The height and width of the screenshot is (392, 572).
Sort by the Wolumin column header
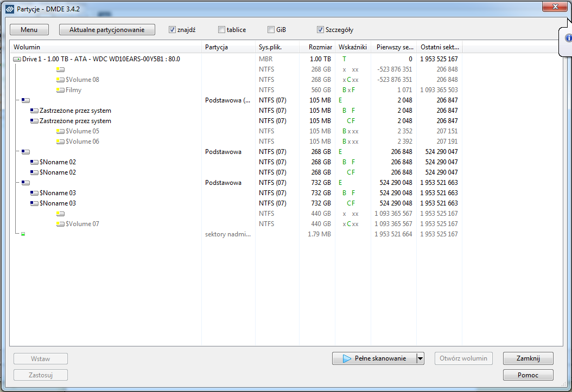pyautogui.click(x=105, y=47)
